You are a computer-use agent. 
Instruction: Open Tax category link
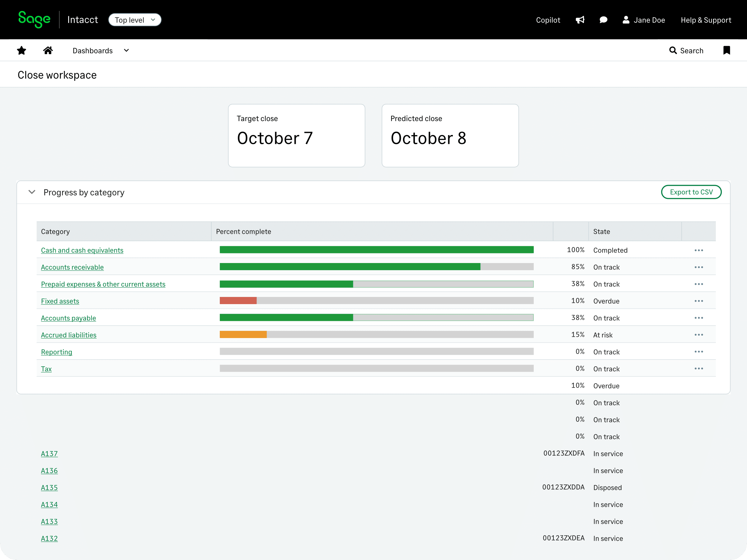coord(46,369)
